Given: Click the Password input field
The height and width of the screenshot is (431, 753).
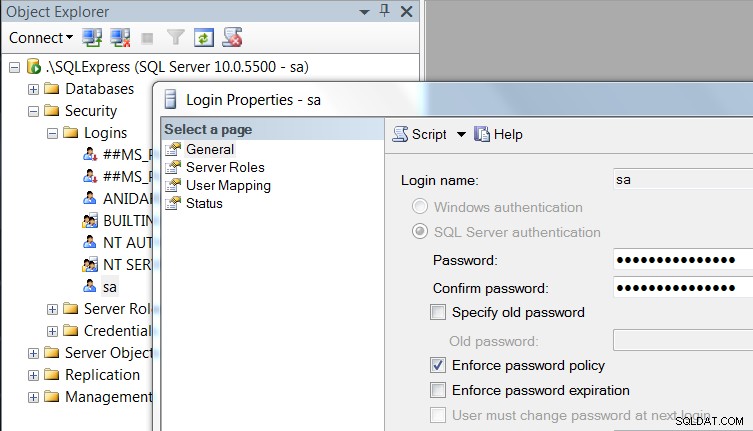Looking at the screenshot, I should pos(683,260).
